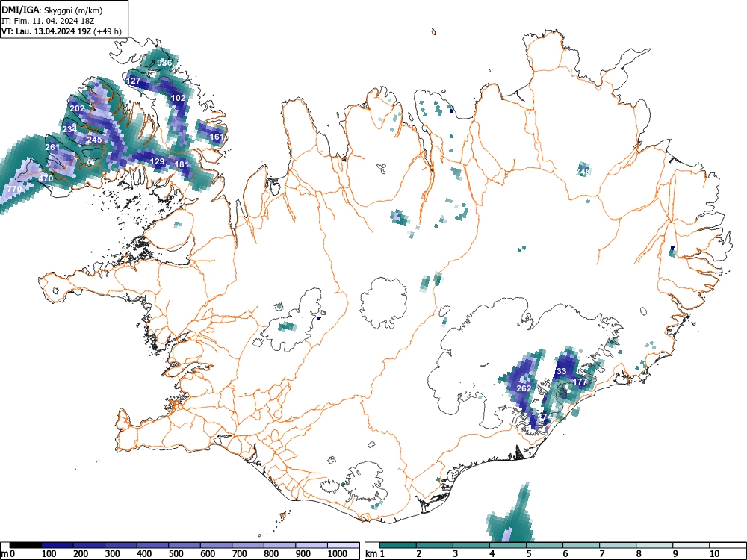The width and height of the screenshot is (747, 560).
Task: Click the '800' tick label in meter legend
Action: pos(272,554)
